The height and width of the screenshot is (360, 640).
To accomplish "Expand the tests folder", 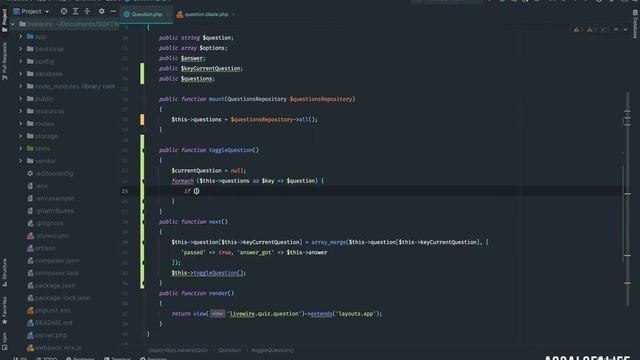I will tap(21, 149).
